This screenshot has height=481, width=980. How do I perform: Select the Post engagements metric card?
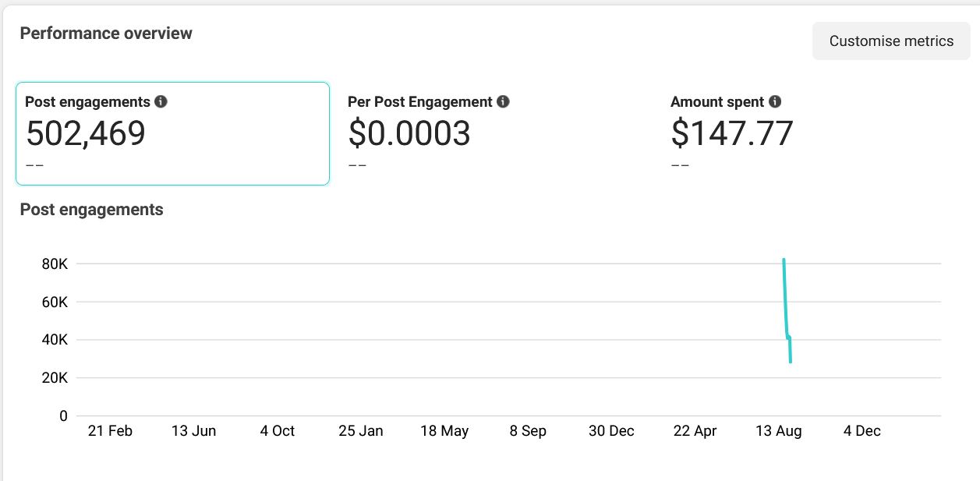pos(173,133)
